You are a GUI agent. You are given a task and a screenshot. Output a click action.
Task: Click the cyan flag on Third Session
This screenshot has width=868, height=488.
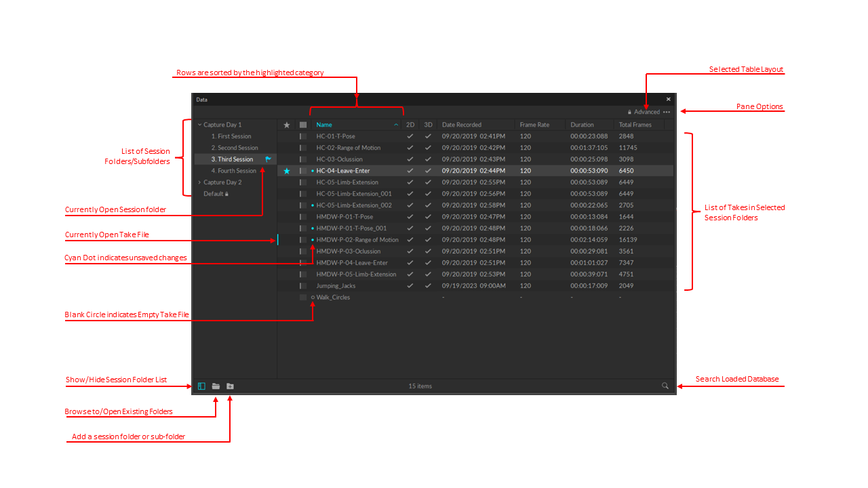click(269, 159)
